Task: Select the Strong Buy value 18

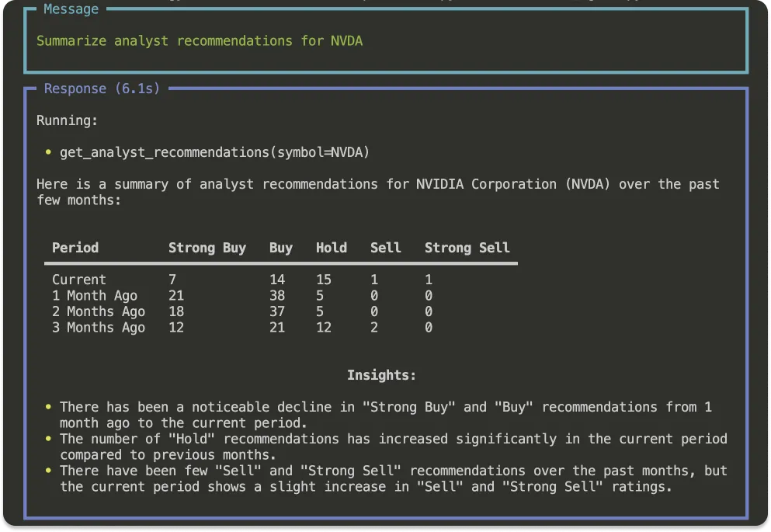Action: coord(176,311)
